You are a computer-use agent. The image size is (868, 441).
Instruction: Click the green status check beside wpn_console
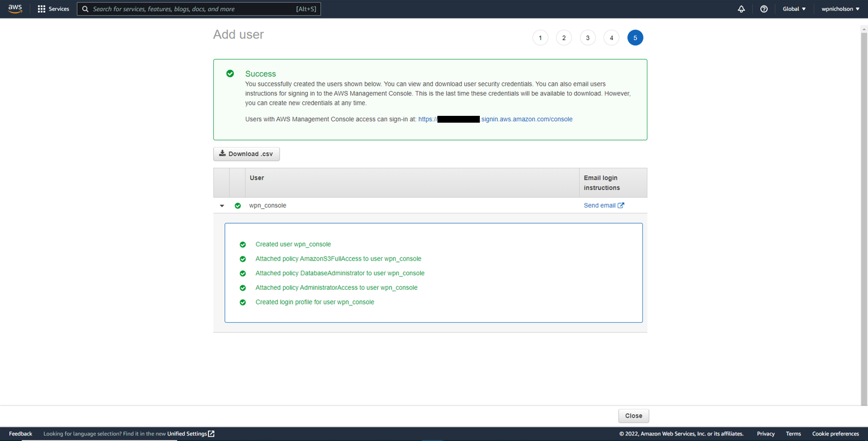238,205
